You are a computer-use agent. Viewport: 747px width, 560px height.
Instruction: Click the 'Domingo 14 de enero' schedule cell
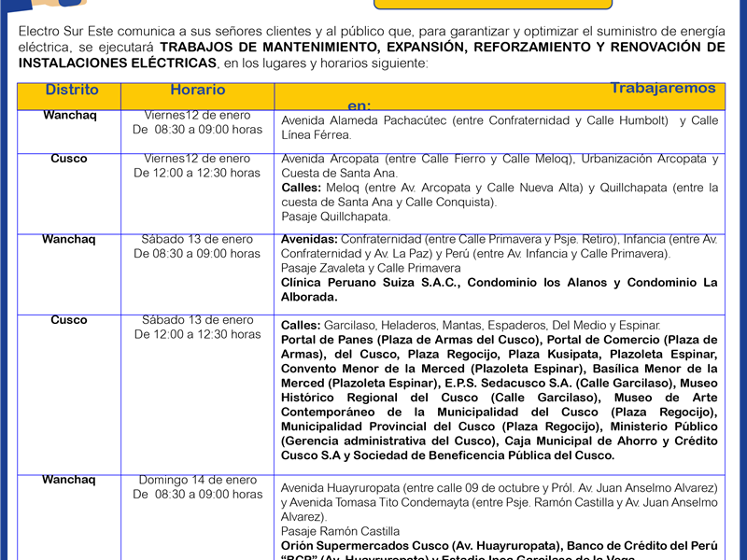pos(197,481)
